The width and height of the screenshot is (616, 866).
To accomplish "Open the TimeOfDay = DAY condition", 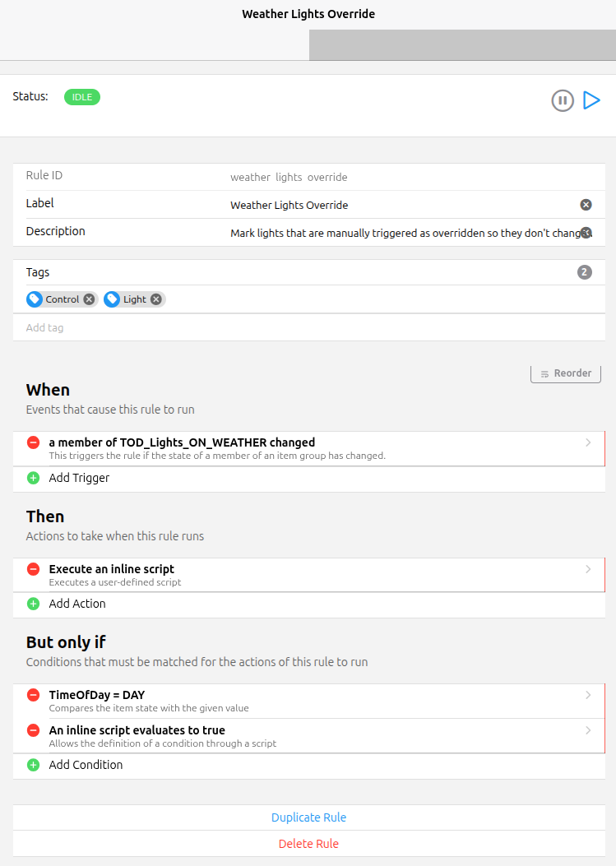I will [x=588, y=695].
